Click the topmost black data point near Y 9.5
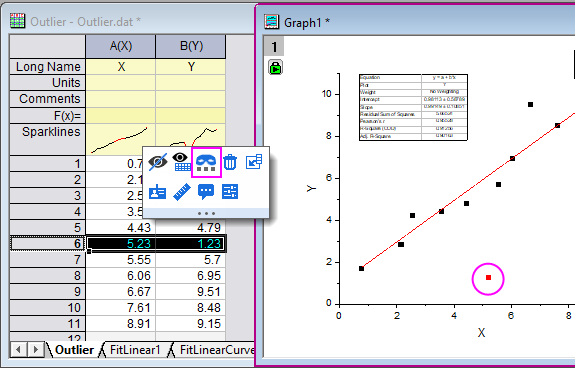The height and width of the screenshot is (368, 575). coord(530,105)
